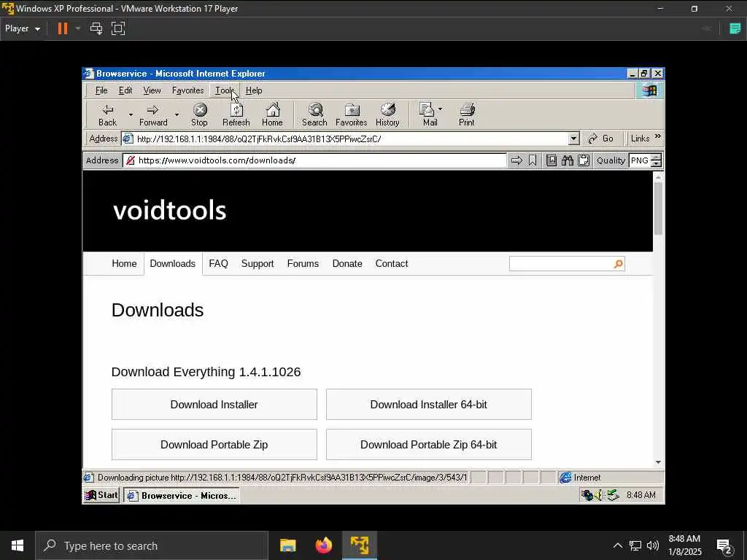Open the Windows 10 Start menu

[x=18, y=545]
